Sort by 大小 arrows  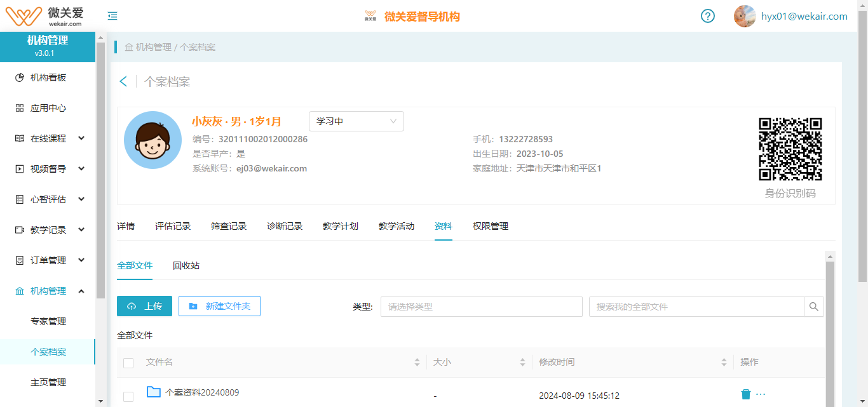coord(522,362)
